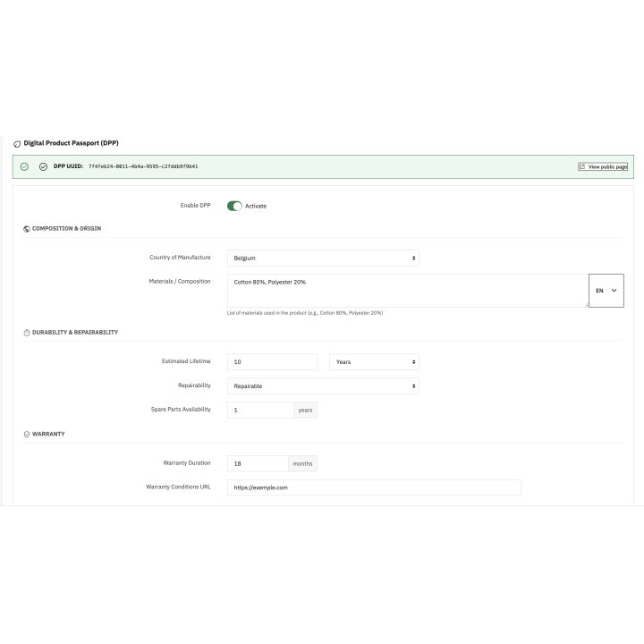This screenshot has height=644, width=644.
Task: Click the Activate label next to the switch
Action: (256, 207)
